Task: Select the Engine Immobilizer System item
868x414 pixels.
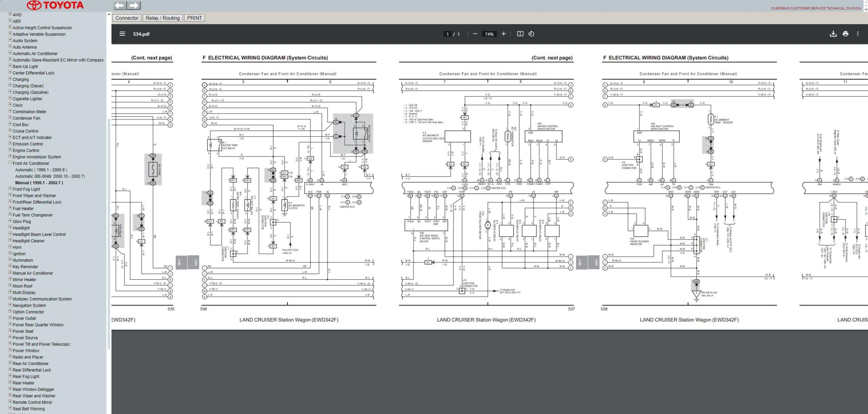Action: pyautogui.click(x=37, y=157)
